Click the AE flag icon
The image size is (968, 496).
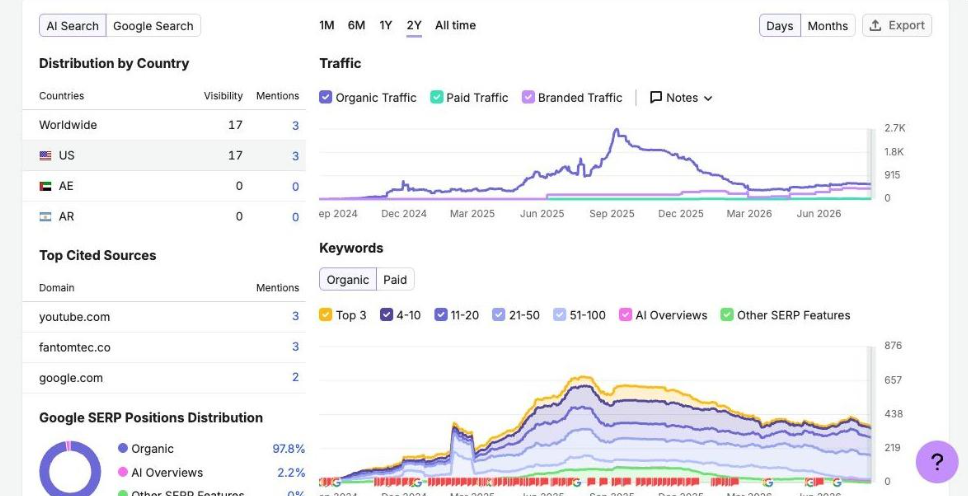[45, 186]
